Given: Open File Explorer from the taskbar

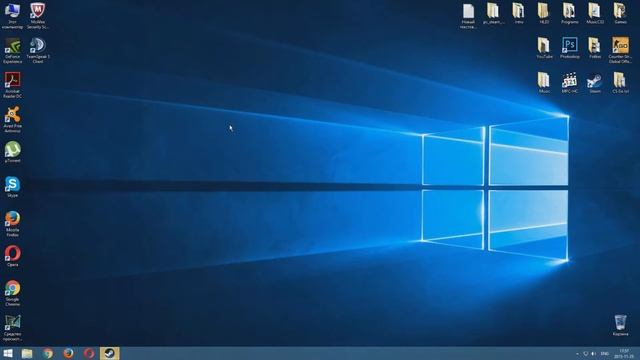Looking at the screenshot, I should coord(27,353).
